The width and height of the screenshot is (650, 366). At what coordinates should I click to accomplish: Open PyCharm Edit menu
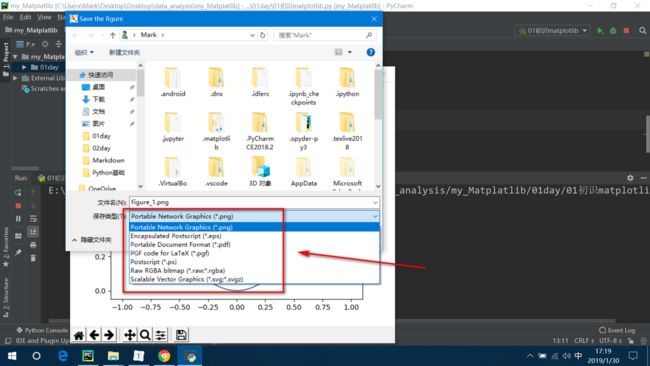(x=25, y=17)
